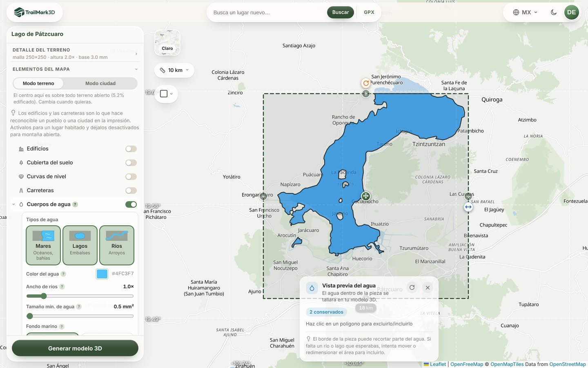Viewport: 588px width, 368px height.
Task: Click the GPX button
Action: [x=369, y=12]
